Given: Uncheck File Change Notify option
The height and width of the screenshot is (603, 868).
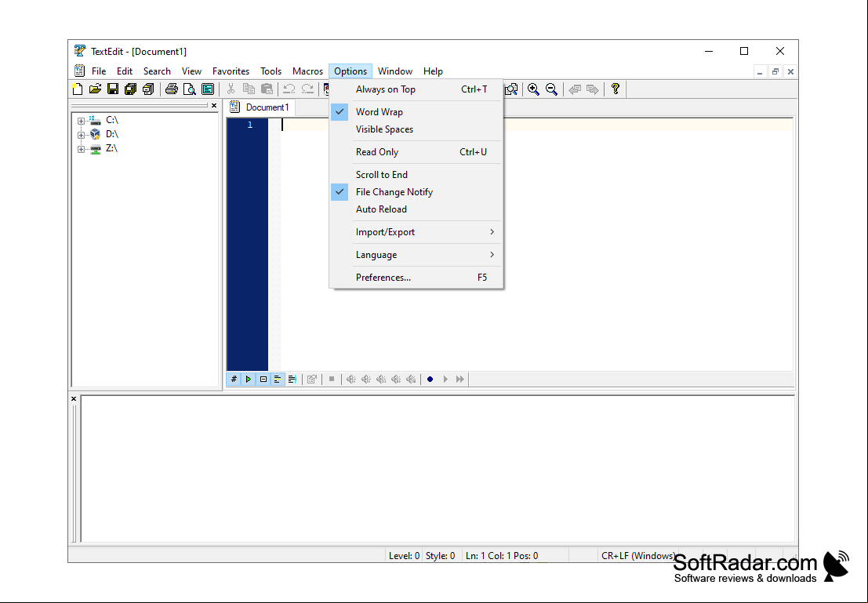Looking at the screenshot, I should click(416, 191).
